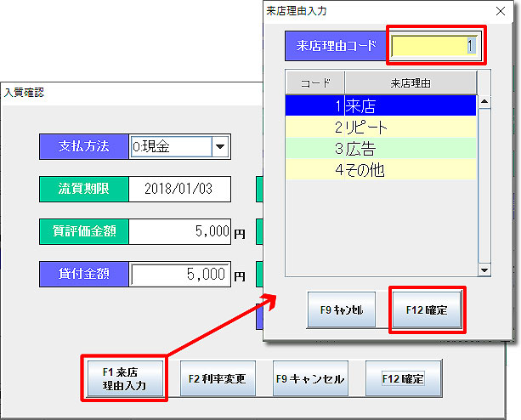The height and width of the screenshot is (420, 521).
Task: Click F9 キャンセル in the 来店理由入力 dialog
Action: point(342,309)
